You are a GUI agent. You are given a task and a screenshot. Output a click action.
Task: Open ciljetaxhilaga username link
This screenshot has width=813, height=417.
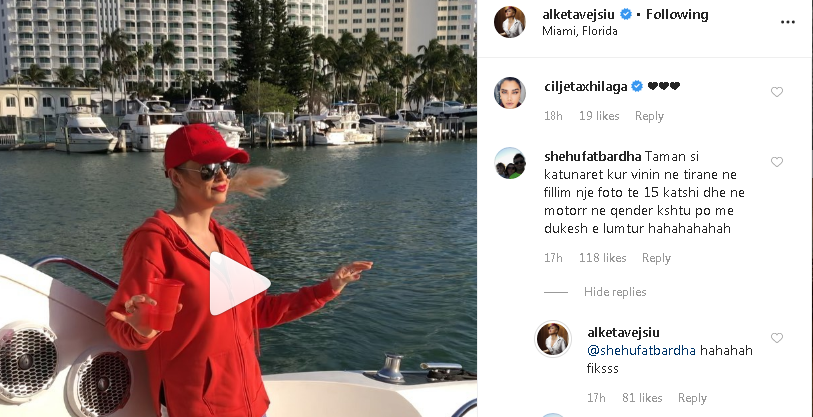click(x=586, y=87)
